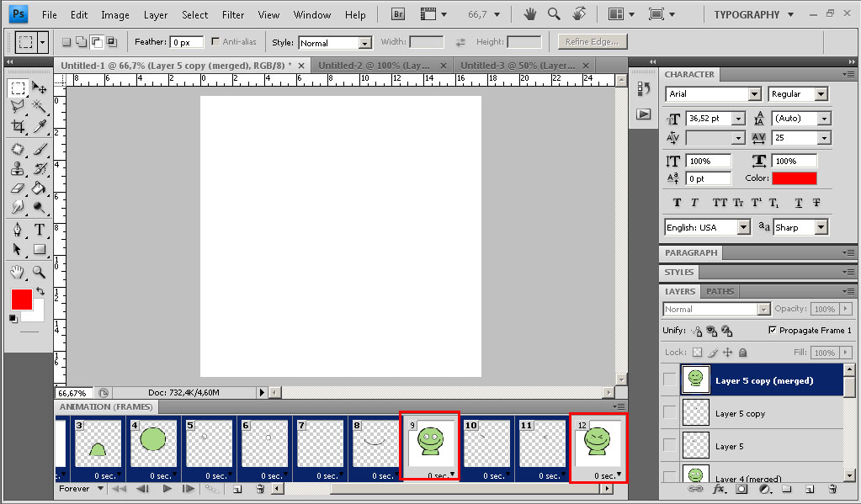Toggle the Strikethrough text style
The width and height of the screenshot is (861, 504).
coord(816,203)
